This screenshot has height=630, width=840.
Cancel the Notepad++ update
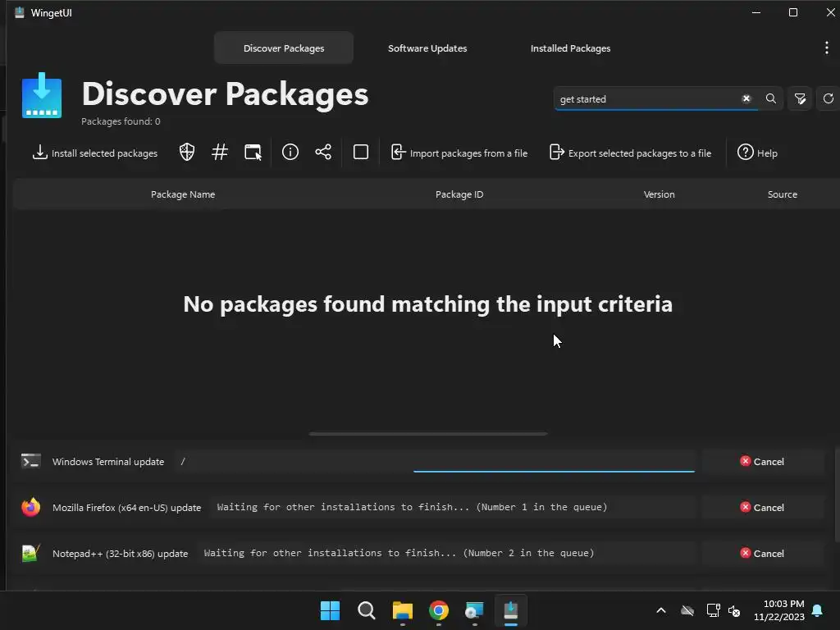pos(762,554)
